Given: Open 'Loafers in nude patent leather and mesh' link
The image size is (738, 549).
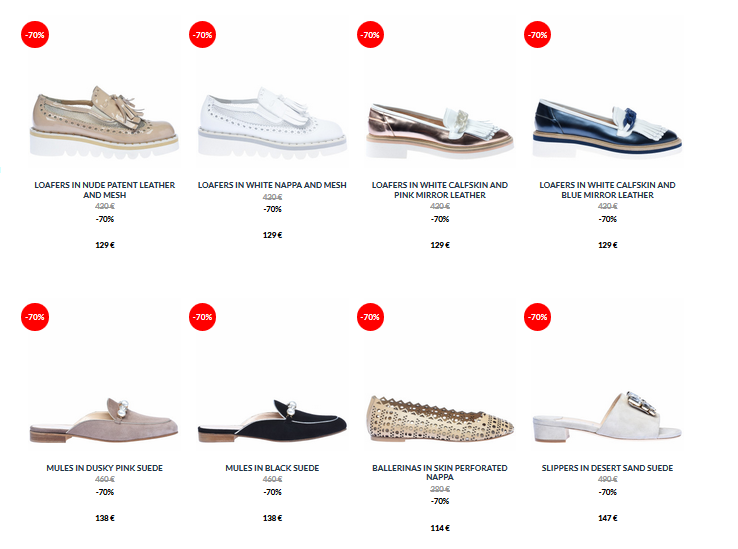Looking at the screenshot, I should click(x=104, y=190).
